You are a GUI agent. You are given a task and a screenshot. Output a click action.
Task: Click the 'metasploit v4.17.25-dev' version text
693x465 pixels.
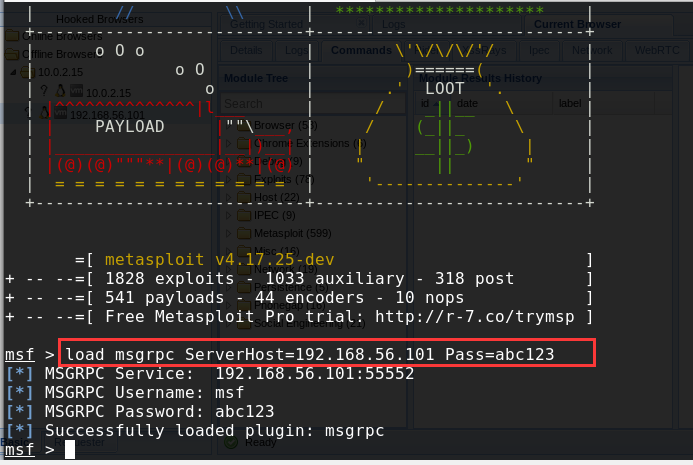click(220, 259)
